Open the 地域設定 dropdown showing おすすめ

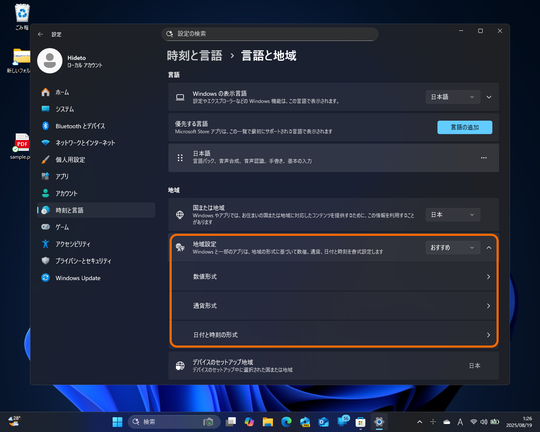pos(453,248)
